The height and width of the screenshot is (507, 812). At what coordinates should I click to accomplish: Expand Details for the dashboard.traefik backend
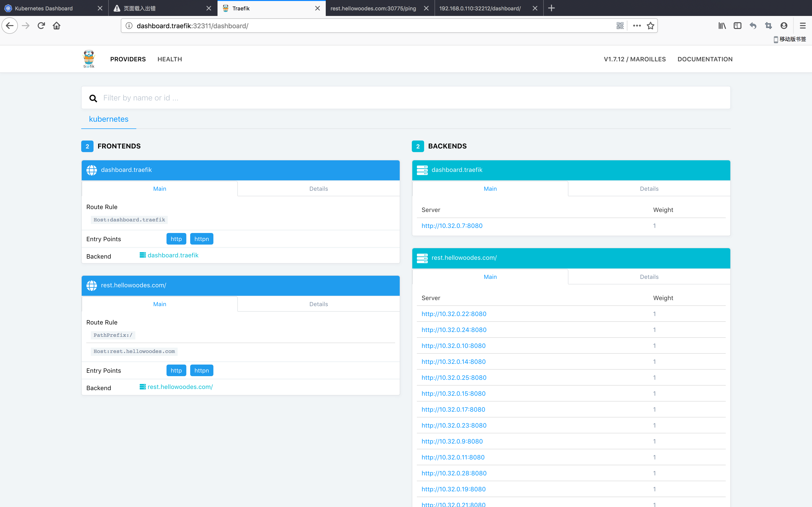click(x=649, y=189)
